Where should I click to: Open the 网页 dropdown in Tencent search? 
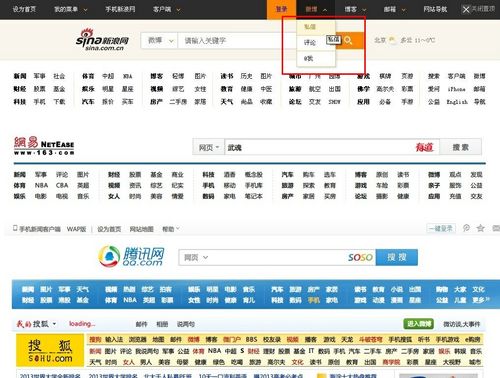coord(196,257)
